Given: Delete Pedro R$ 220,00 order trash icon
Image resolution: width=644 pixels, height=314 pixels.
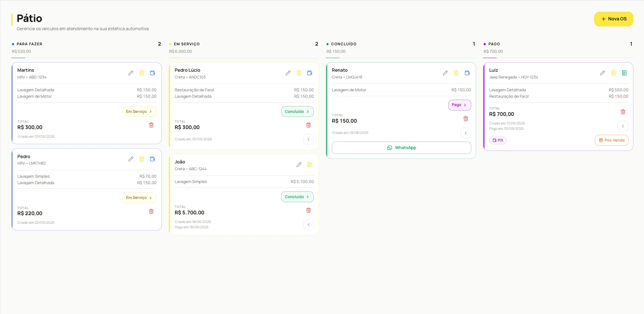Looking at the screenshot, I should [x=151, y=211].
